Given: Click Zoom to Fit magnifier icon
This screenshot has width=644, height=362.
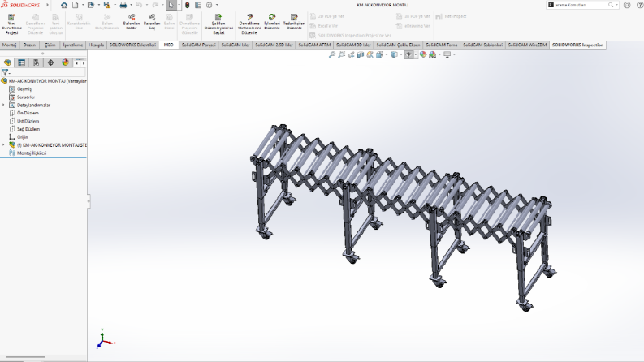Looking at the screenshot, I should (332, 54).
